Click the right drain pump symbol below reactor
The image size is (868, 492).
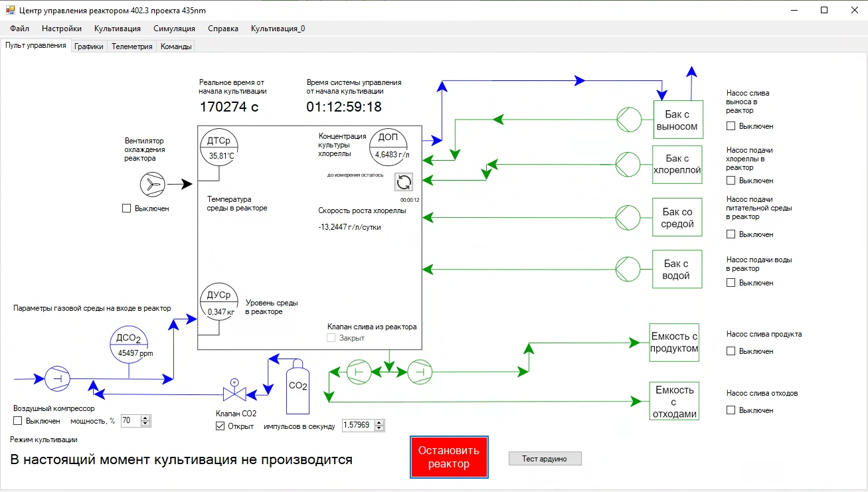click(x=420, y=372)
